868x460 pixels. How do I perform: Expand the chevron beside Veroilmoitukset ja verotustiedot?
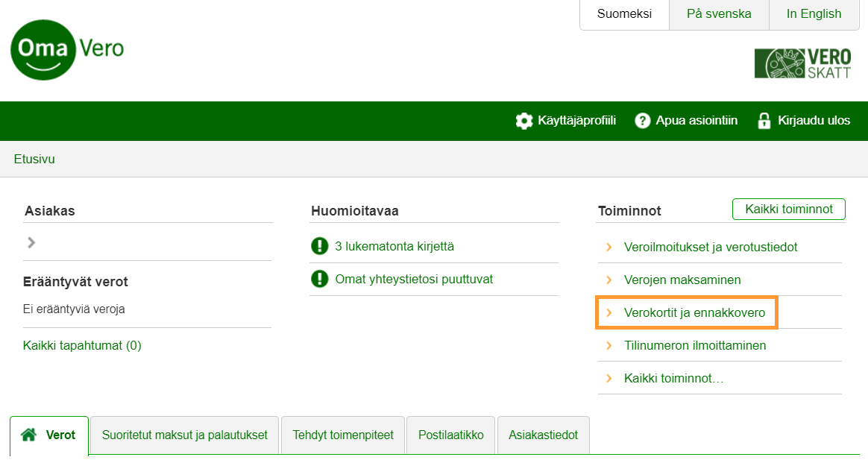click(609, 247)
